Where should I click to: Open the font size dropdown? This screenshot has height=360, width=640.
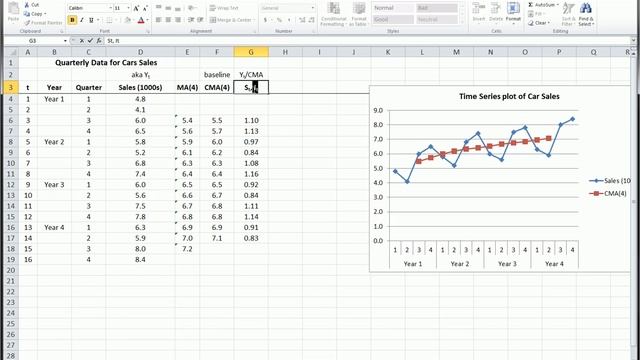click(128, 8)
